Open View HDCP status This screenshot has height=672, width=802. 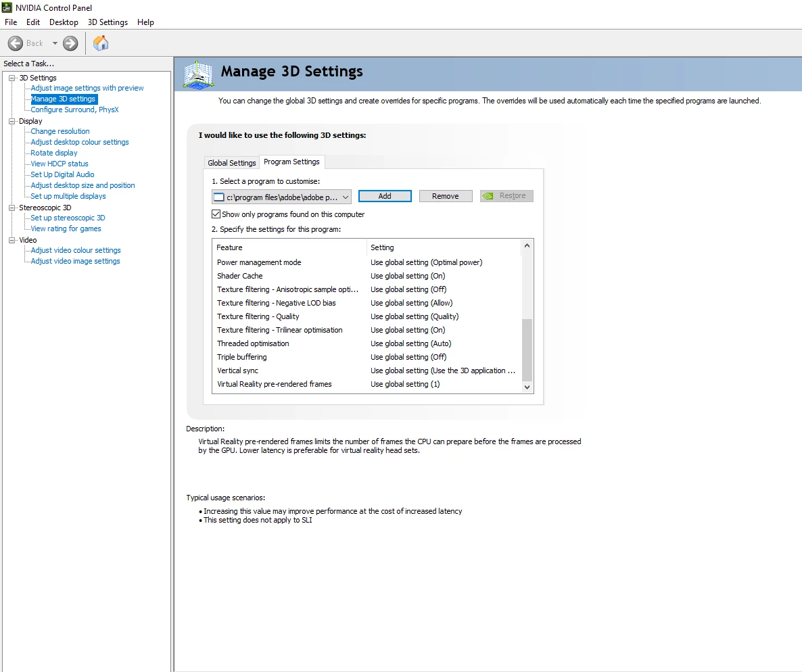click(x=60, y=164)
